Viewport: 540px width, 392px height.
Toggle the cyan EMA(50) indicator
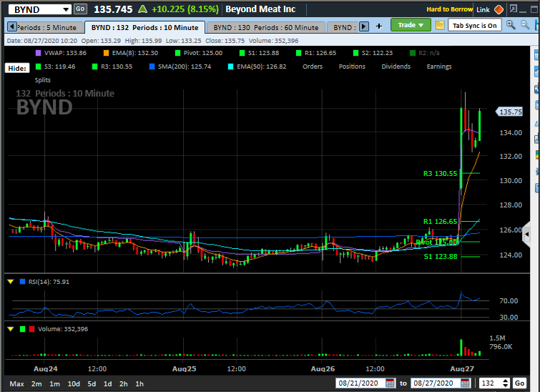coord(257,67)
